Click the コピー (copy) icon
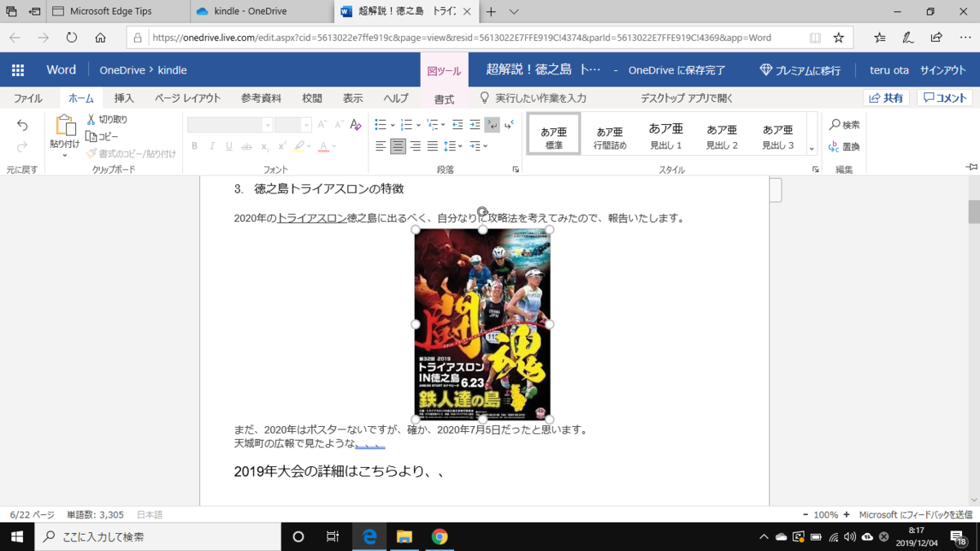 tap(91, 137)
